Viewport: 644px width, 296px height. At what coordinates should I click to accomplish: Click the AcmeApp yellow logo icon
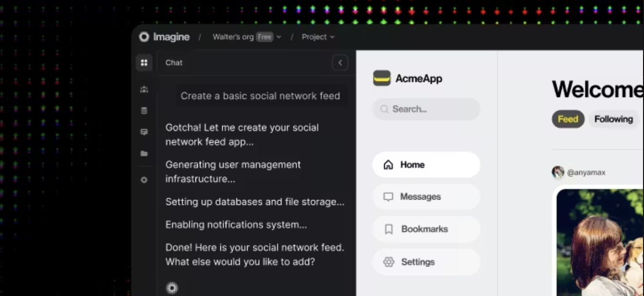click(382, 78)
